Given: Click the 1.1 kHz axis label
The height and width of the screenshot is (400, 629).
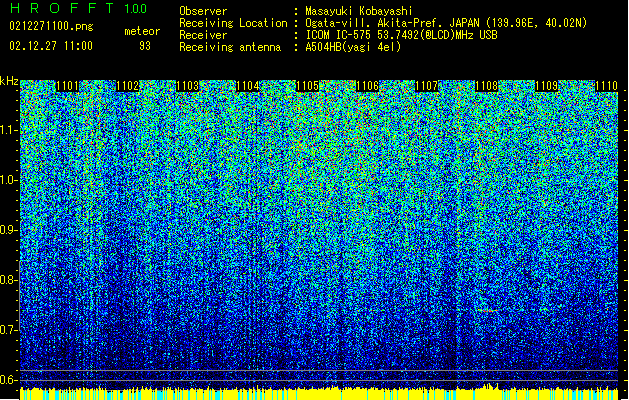Looking at the screenshot, I should point(8,130).
